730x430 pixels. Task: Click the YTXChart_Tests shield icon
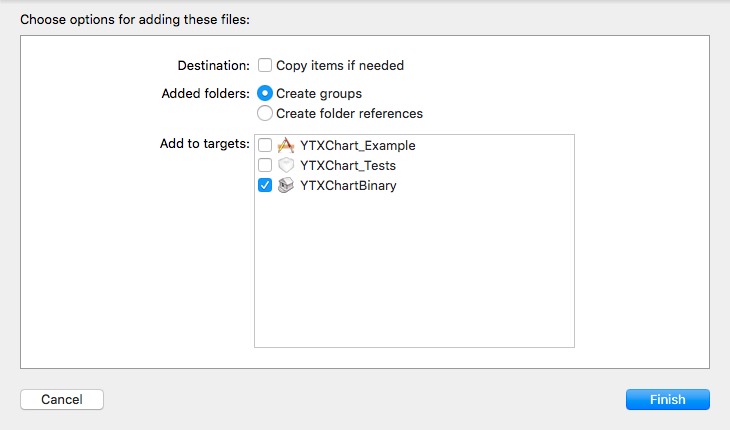(285, 165)
